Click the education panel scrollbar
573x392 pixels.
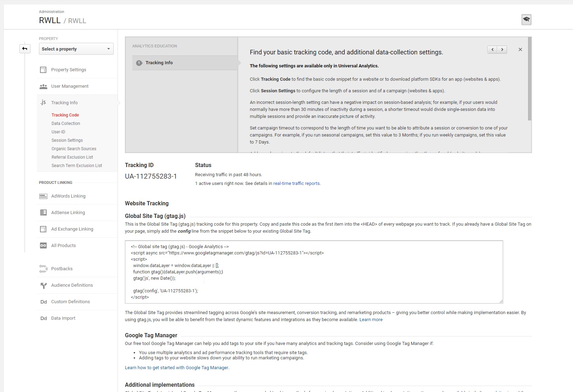tap(529, 79)
